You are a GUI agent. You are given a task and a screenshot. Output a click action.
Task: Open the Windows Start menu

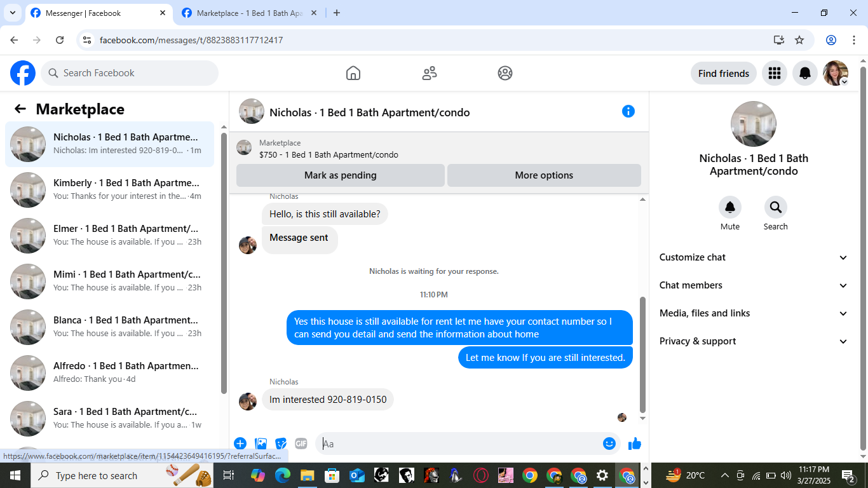(x=15, y=475)
